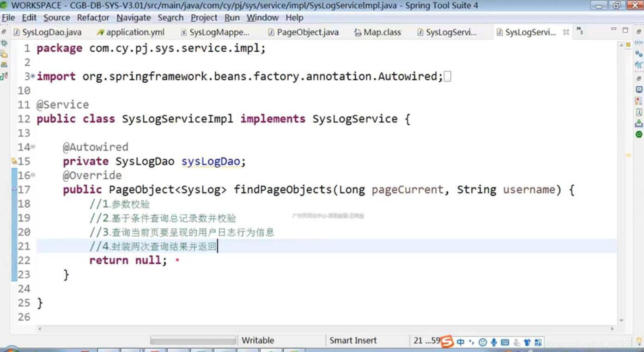
Task: Open Sogou emoji panel smiley icon
Action: point(483,342)
